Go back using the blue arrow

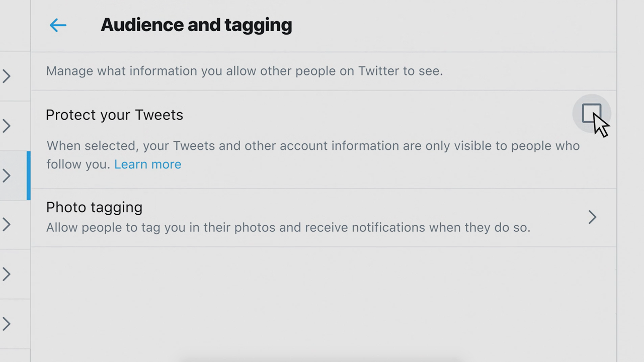[58, 25]
